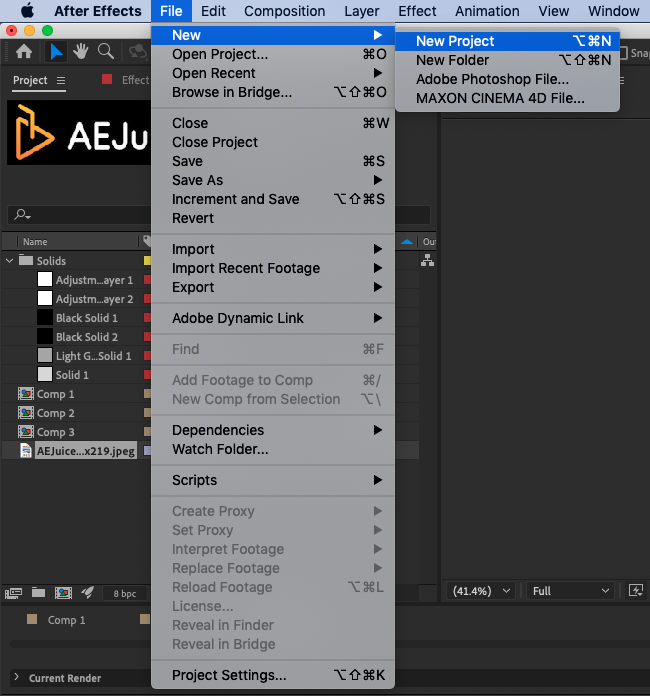650x696 pixels.
Task: Click the Solids folder icon
Action: coord(26,260)
